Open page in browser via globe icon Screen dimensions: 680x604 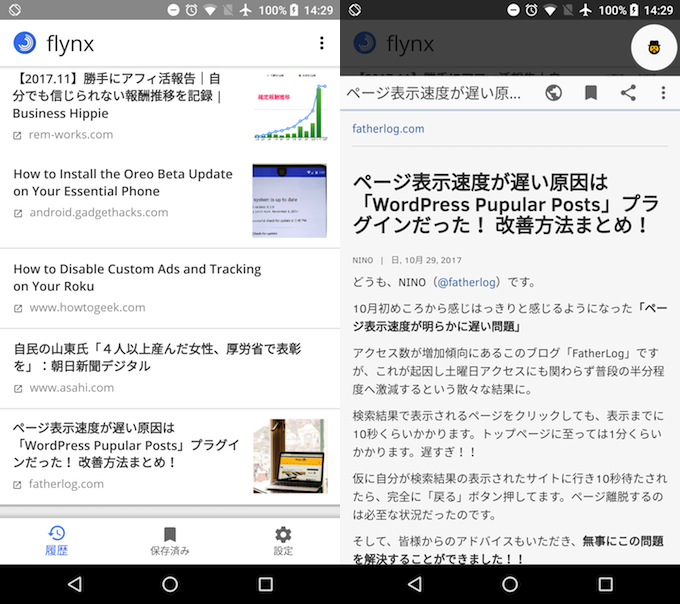[553, 92]
